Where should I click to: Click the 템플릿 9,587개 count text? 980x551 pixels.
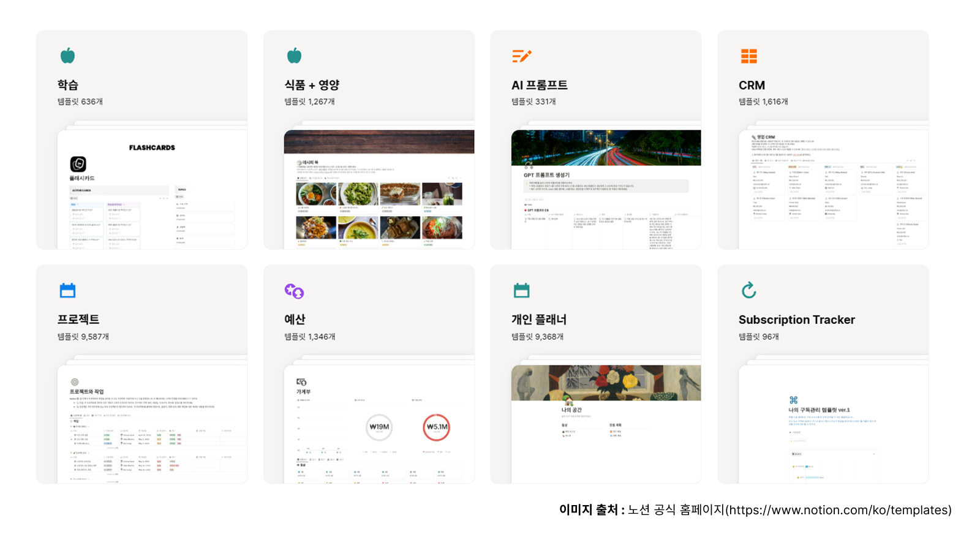[83, 337]
